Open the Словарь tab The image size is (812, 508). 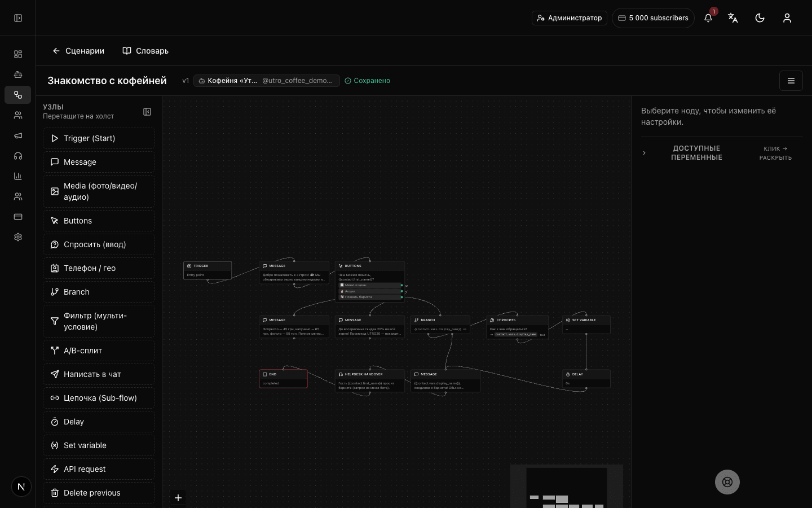tap(145, 51)
